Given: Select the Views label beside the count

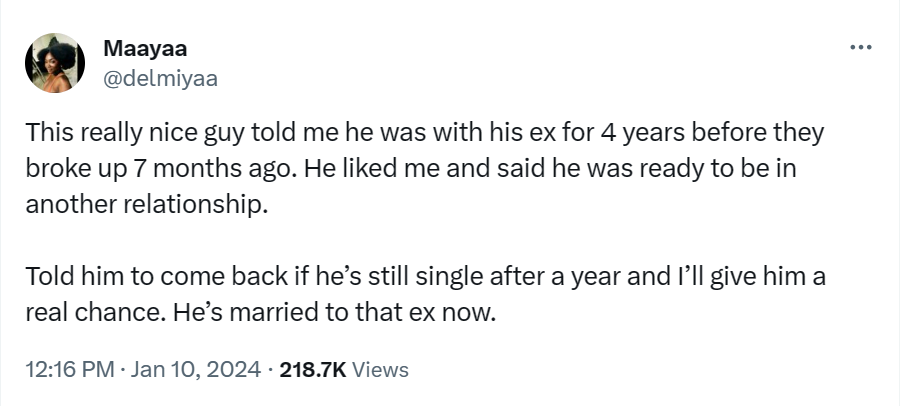Looking at the screenshot, I should click(x=381, y=369).
